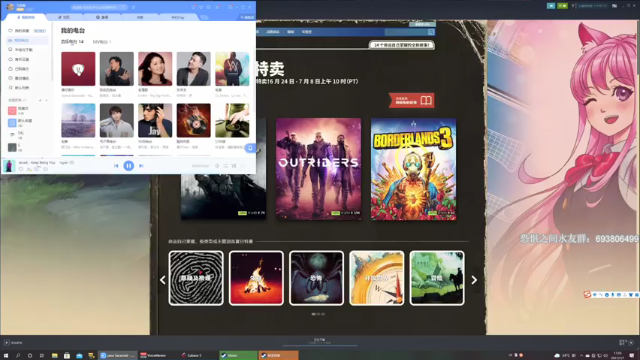The width and height of the screenshot is (640, 360).
Task: Go back to the previous track
Action: pos(116,166)
